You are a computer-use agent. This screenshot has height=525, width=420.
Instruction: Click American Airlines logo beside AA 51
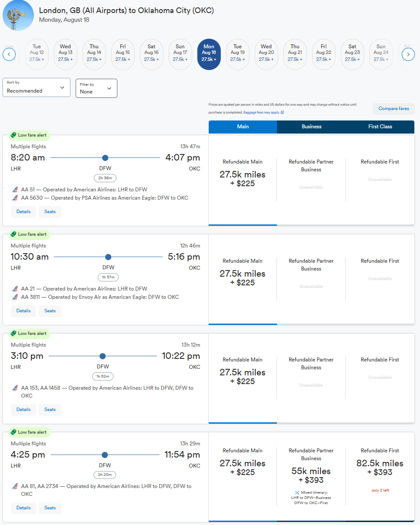(15, 190)
